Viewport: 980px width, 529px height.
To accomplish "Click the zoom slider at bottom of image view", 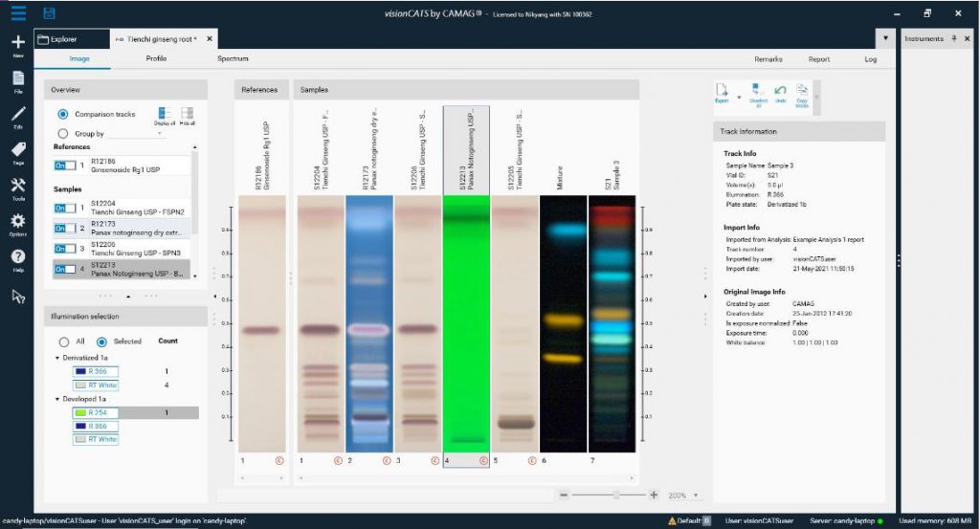I will pos(615,496).
